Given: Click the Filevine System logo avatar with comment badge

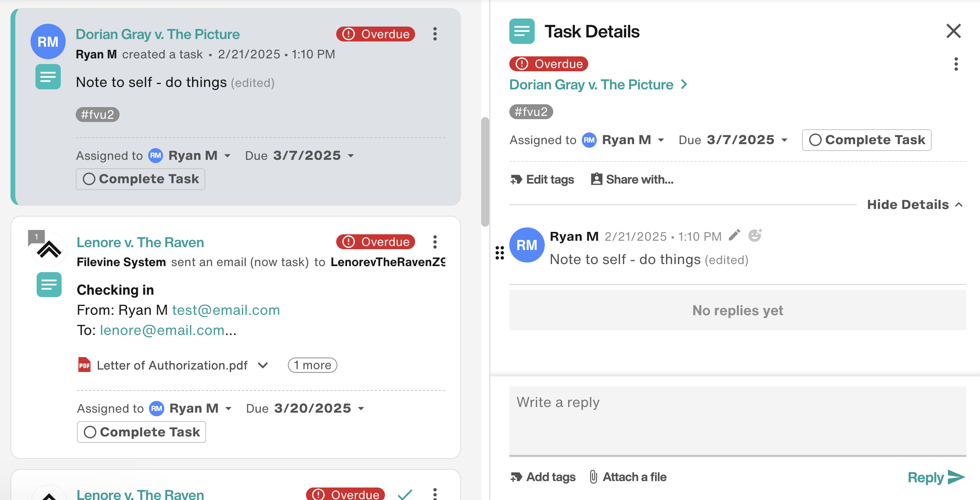Looking at the screenshot, I should pyautogui.click(x=48, y=248).
